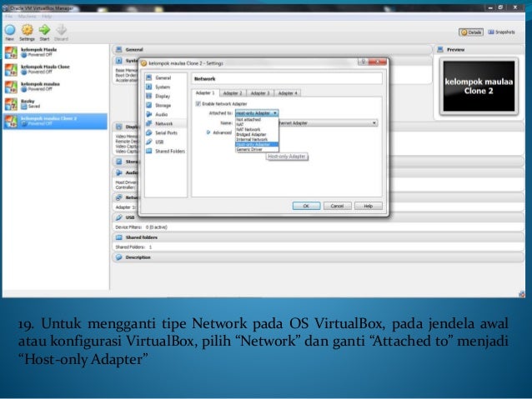532x399 pixels.
Task: Click the dialog question mark help button
Action: [363, 62]
